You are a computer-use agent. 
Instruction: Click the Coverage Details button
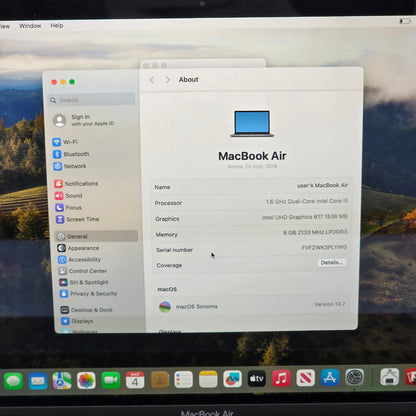pos(332,263)
